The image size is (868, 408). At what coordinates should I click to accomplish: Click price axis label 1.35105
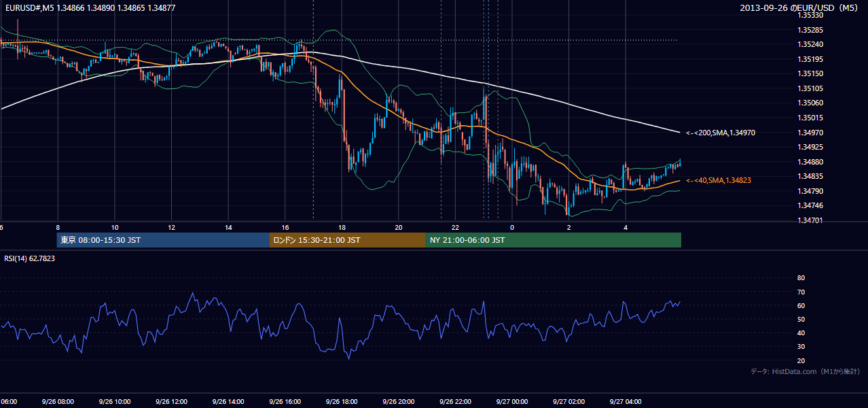click(810, 88)
